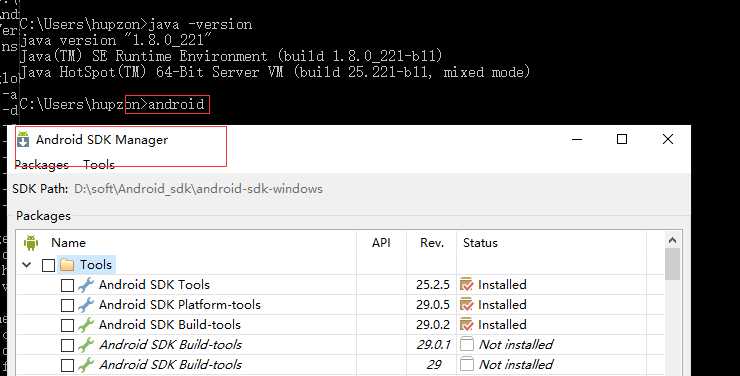740x376 pixels.
Task: Click the wrench icon beside Android SDK Tools
Action: pyautogui.click(x=86, y=285)
